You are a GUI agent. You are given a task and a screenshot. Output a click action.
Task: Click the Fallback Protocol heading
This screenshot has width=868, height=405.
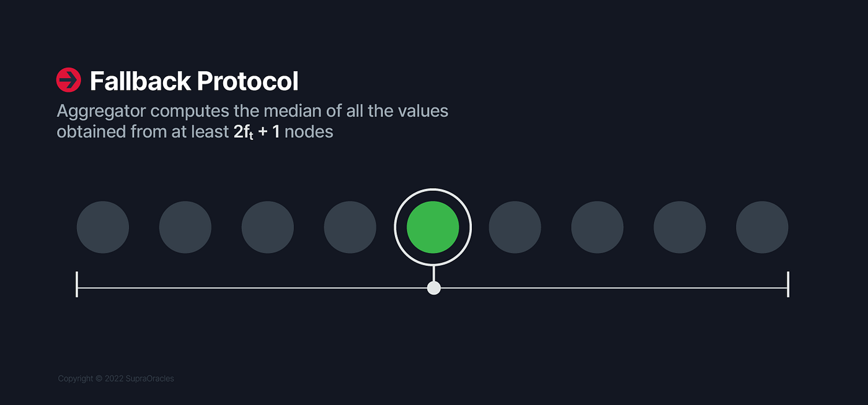coord(194,81)
